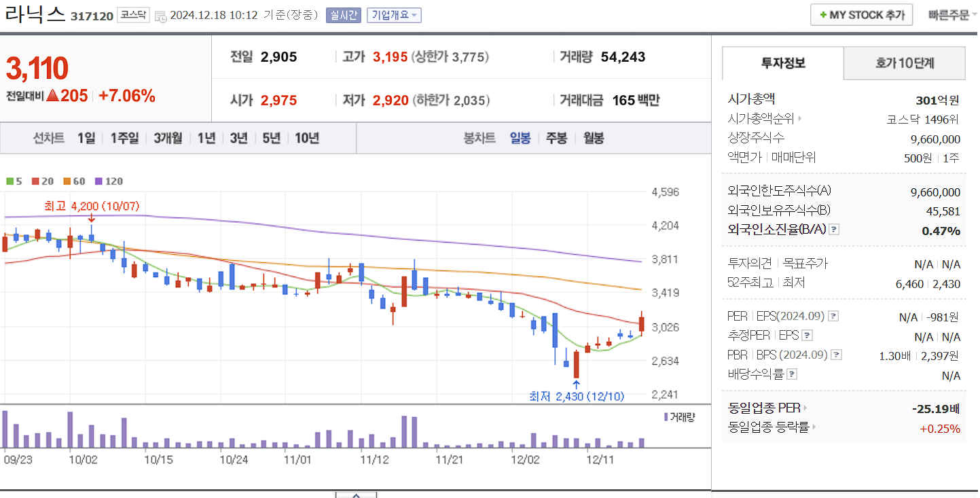980x498 pixels.
Task: Click the green 5-day MA color swatch
Action: point(10,181)
